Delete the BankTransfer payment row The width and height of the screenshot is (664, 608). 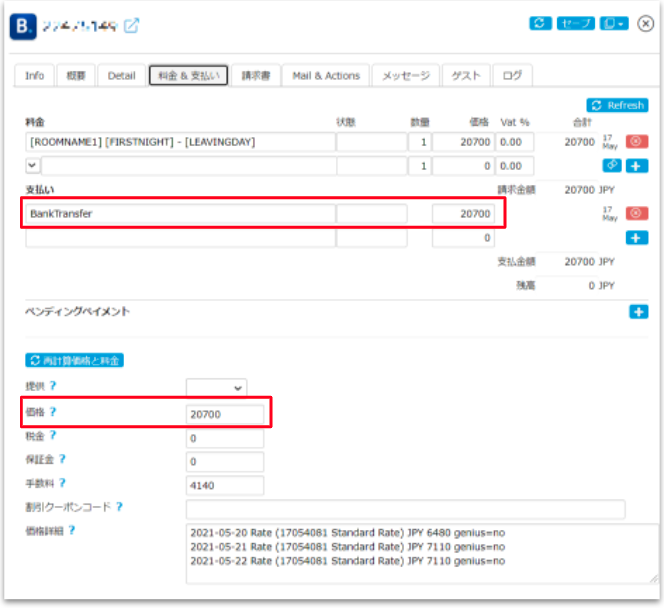tap(636, 213)
